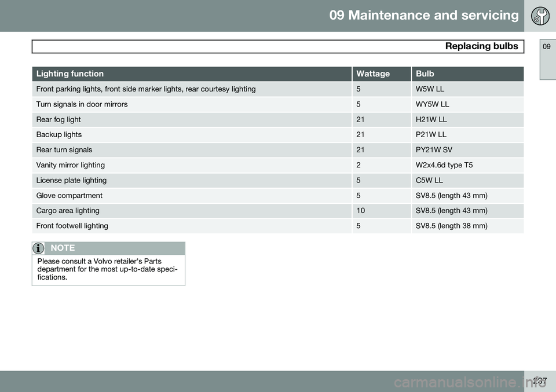556x392 pixels.
Task: Click the Glove compartment bulb "SV8.5 (length 43 mm)"
Action: 451,196
